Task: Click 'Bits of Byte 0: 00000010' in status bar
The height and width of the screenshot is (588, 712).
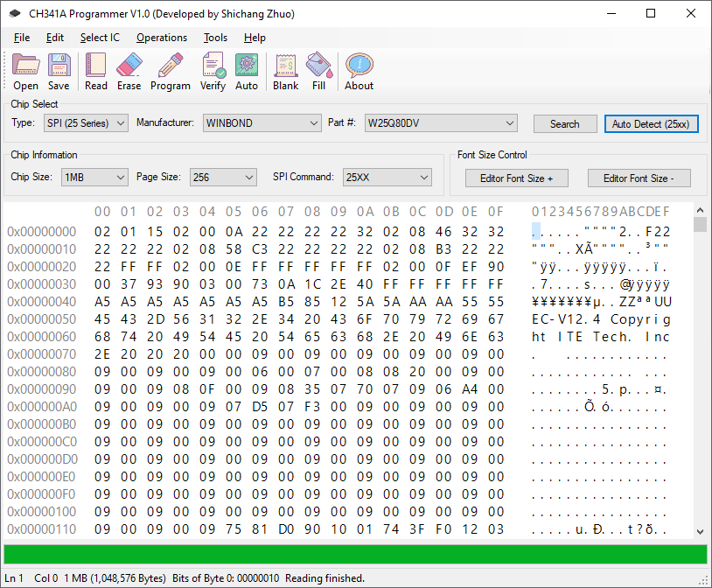Action: tap(226, 578)
